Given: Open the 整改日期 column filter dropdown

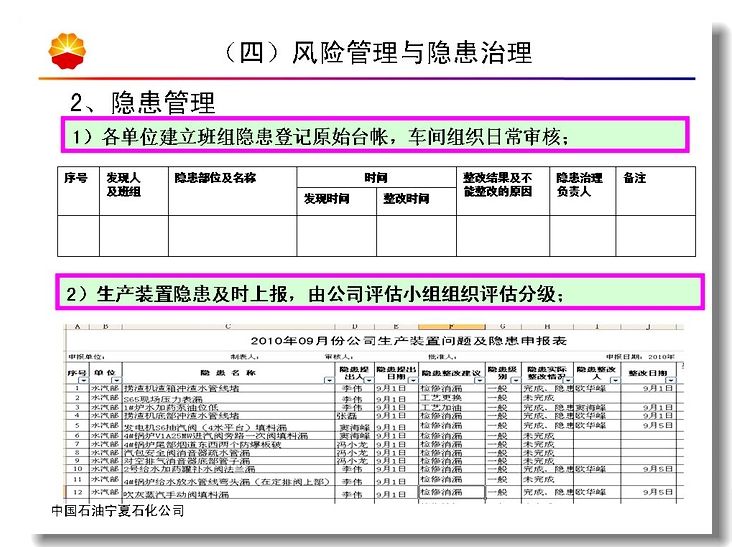Looking at the screenshot, I should tap(671, 380).
